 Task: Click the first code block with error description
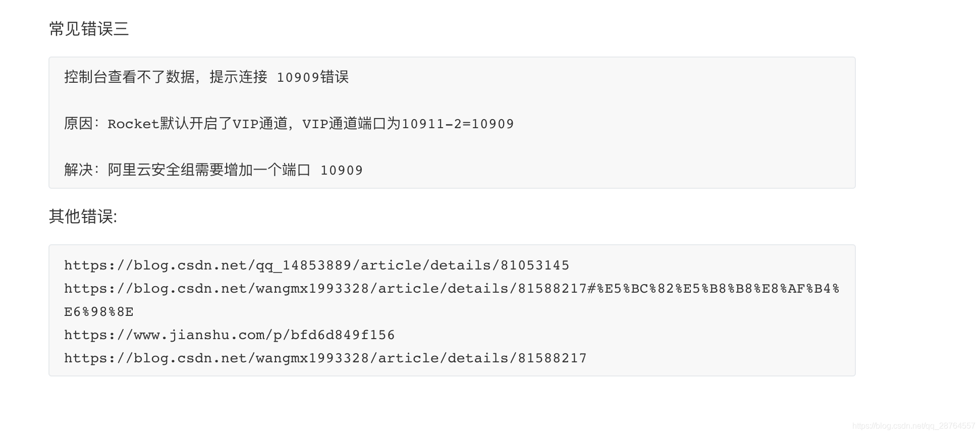click(x=452, y=123)
